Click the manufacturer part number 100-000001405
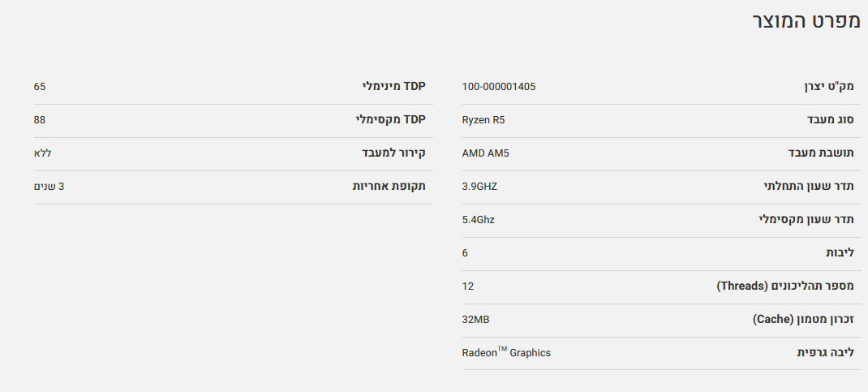 [x=498, y=87]
